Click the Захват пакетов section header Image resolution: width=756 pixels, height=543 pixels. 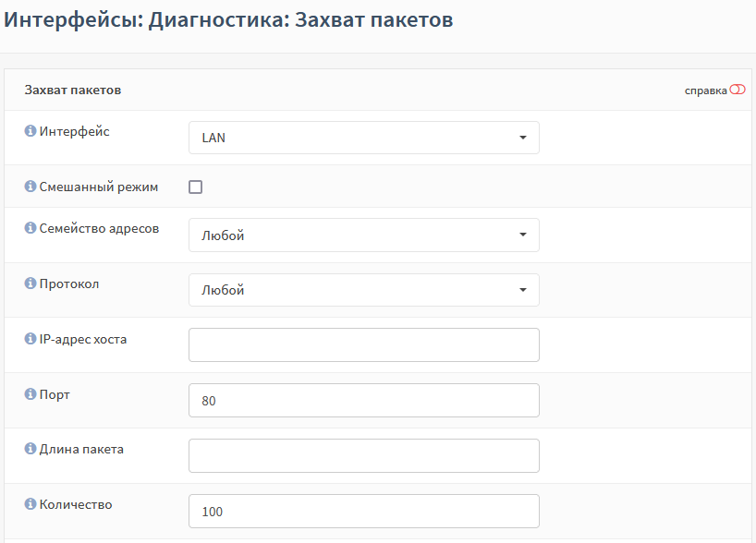[73, 90]
